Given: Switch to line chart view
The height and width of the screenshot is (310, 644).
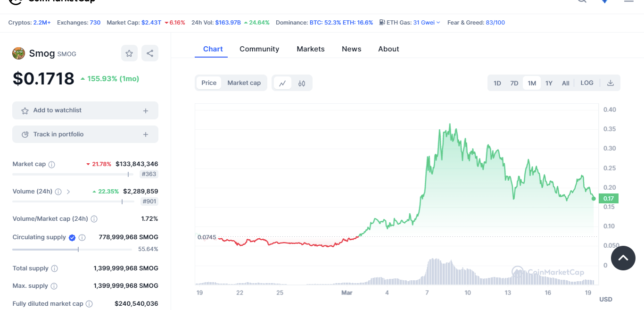Looking at the screenshot, I should click(x=282, y=83).
